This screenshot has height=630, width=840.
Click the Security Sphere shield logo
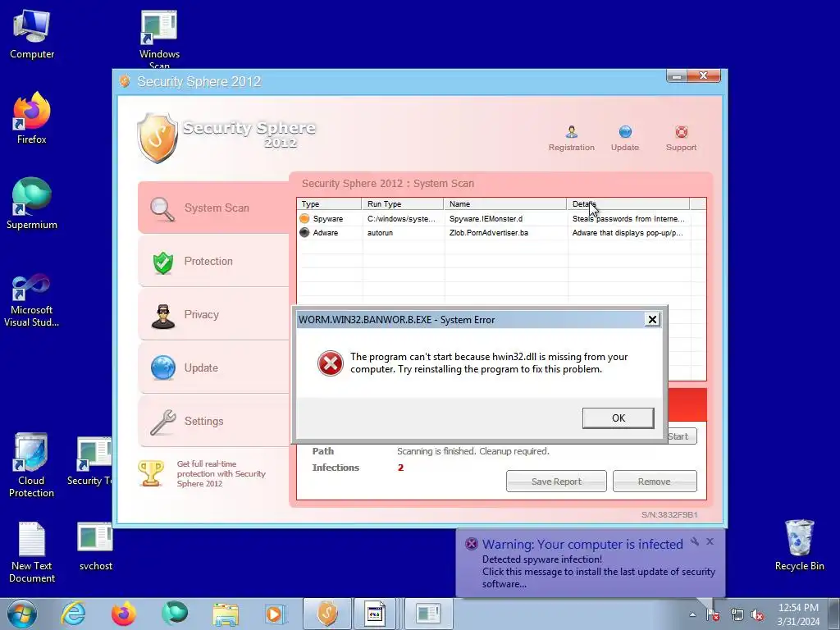point(157,138)
